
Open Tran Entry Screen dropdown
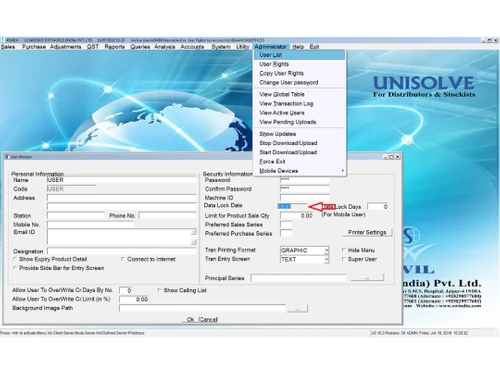(x=327, y=259)
